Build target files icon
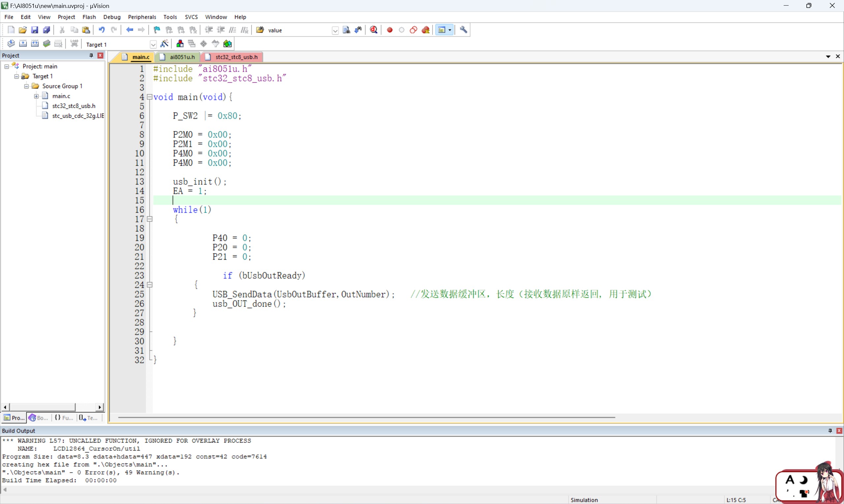 coord(23,44)
